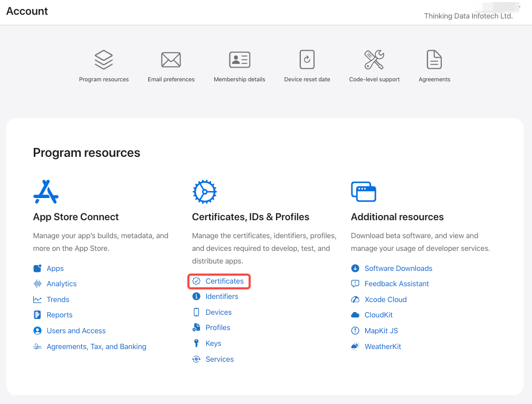Click Thinking Data Infotech Ltd. account name

pos(468,16)
